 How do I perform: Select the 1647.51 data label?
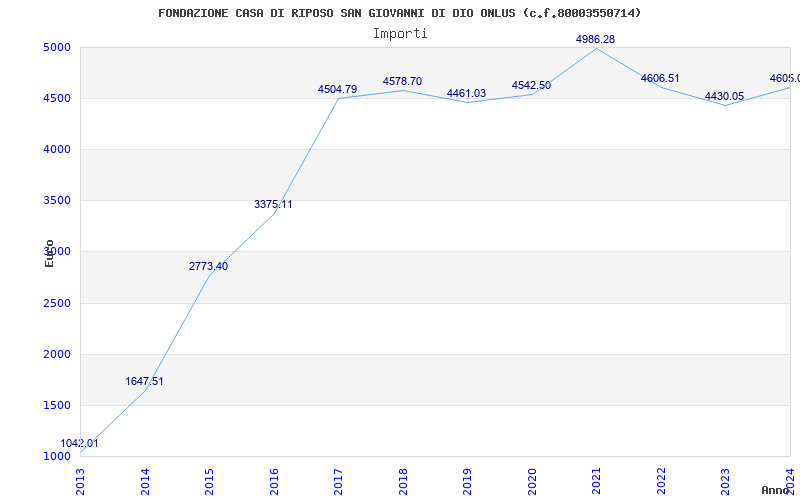[144, 381]
